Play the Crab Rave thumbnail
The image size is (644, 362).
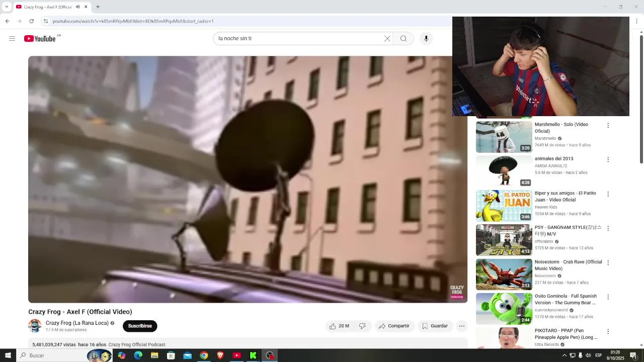[504, 274]
